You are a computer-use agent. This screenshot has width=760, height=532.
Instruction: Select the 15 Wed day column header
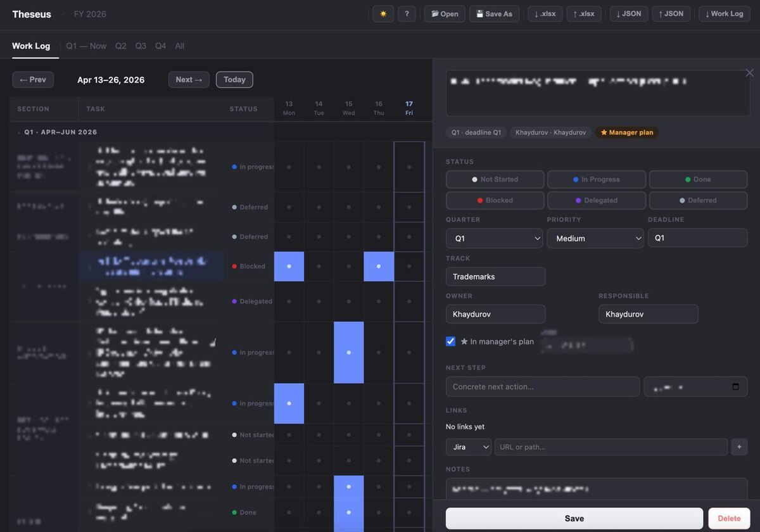point(349,108)
